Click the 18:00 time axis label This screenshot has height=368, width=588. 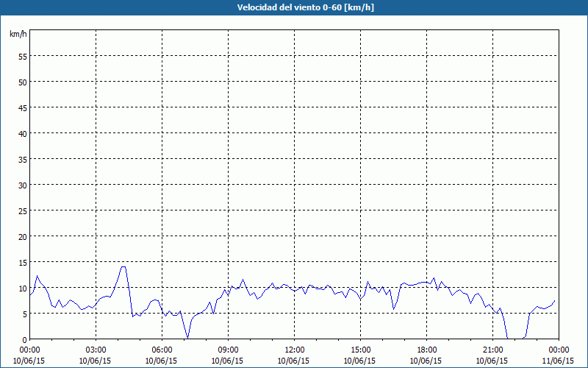click(x=426, y=350)
